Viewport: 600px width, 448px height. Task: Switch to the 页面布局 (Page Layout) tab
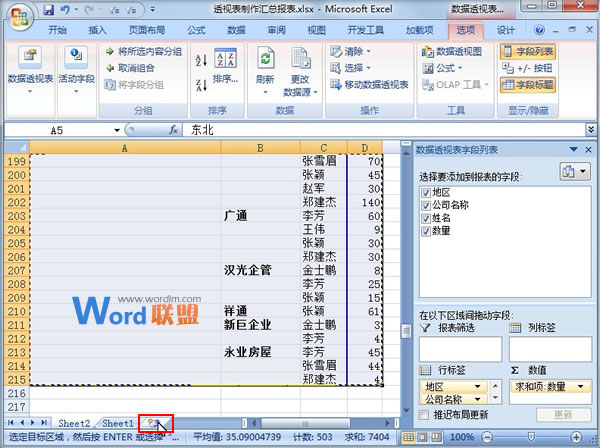(x=147, y=30)
